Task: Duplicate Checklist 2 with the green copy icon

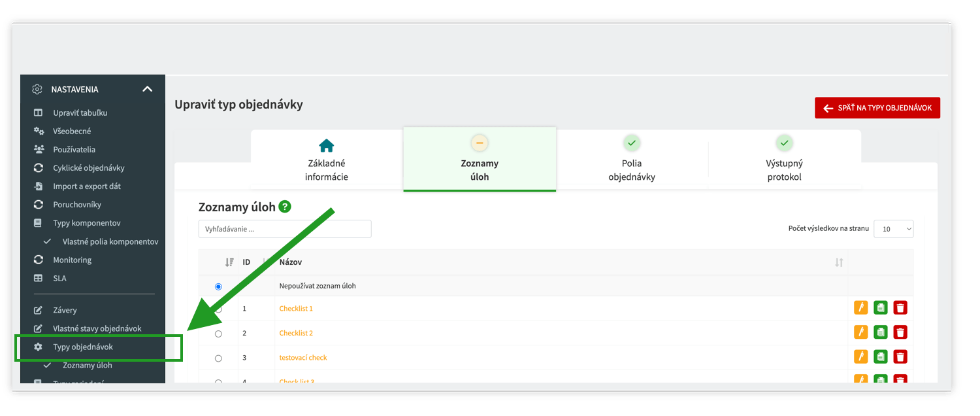Action: coord(881,332)
